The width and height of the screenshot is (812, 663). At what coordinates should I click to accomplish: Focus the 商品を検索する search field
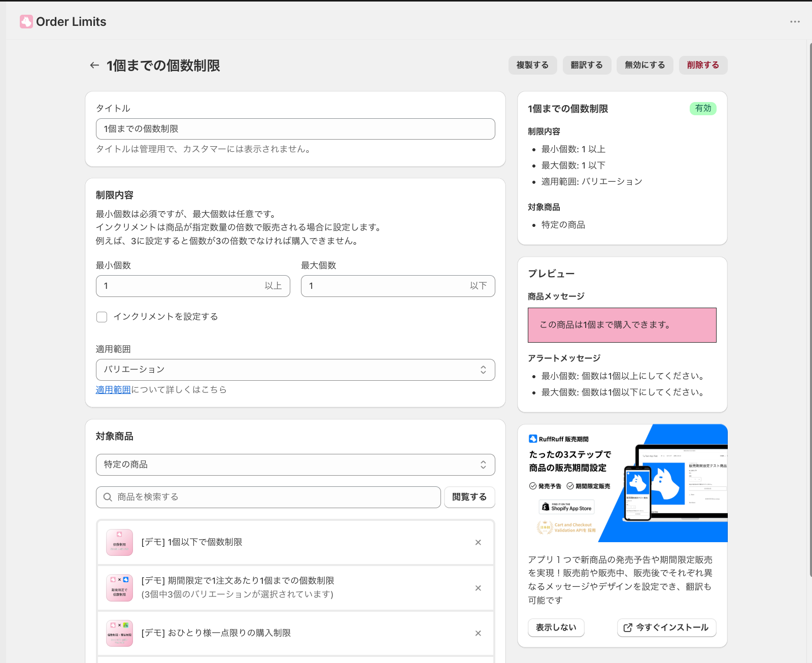(x=268, y=497)
